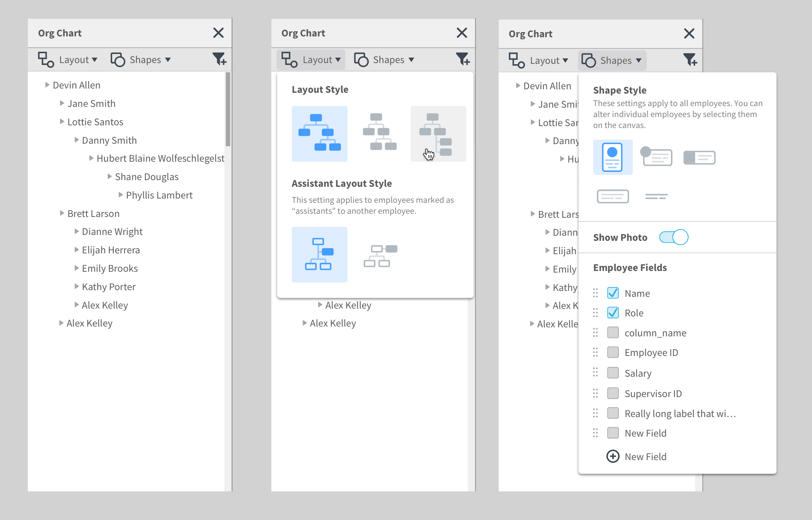
Task: Click the left panel's vertical scrollbar thumb
Action: pyautogui.click(x=228, y=110)
